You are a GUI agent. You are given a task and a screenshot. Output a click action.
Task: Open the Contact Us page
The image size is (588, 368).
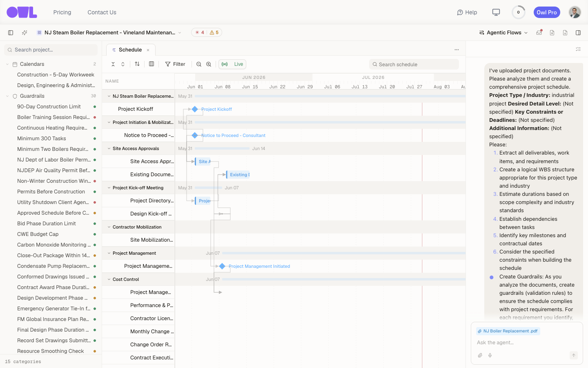click(x=102, y=12)
